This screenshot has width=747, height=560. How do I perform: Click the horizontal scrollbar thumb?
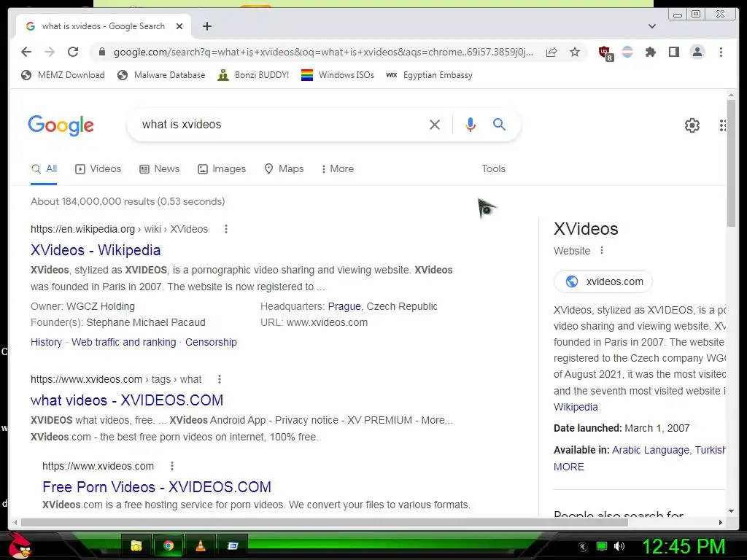coord(325,522)
